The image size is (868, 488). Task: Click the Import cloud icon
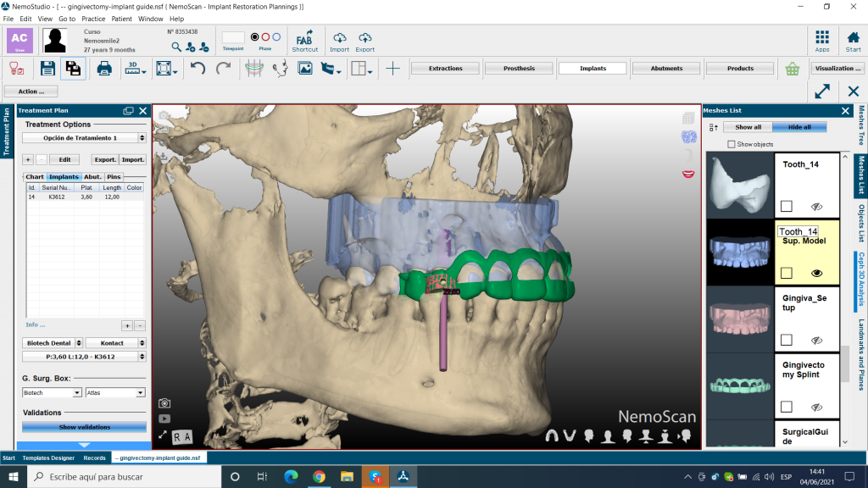339,41
